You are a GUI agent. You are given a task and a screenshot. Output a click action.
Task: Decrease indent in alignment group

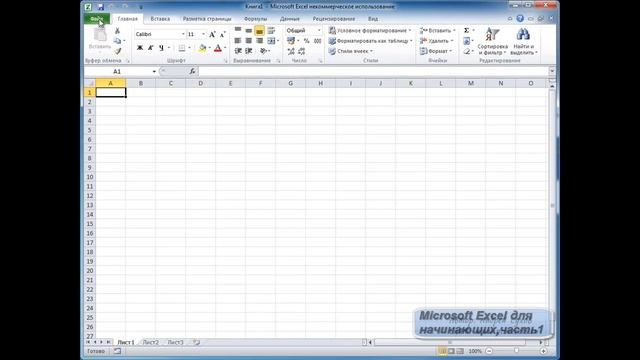pyautogui.click(x=238, y=51)
